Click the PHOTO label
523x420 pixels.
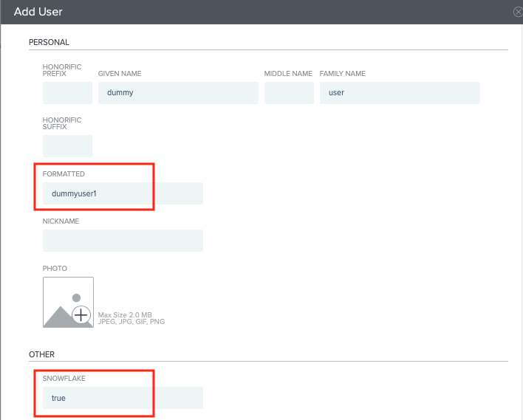55,269
